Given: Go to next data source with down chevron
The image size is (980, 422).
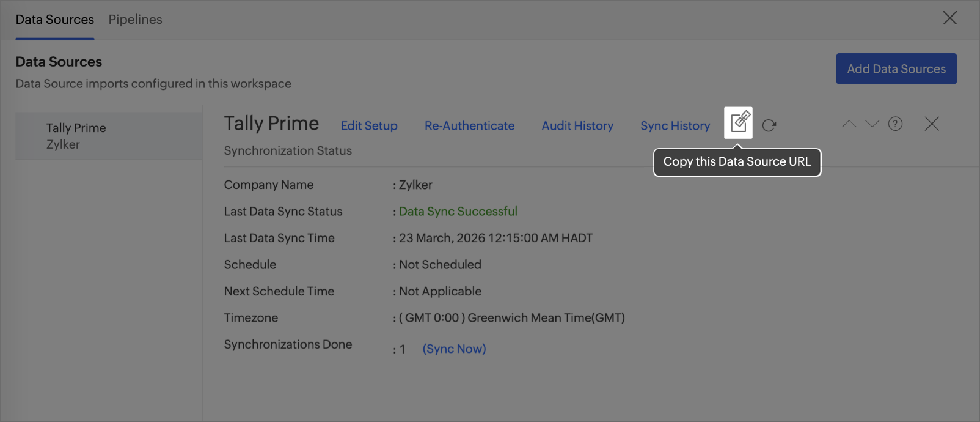Looking at the screenshot, I should 872,124.
